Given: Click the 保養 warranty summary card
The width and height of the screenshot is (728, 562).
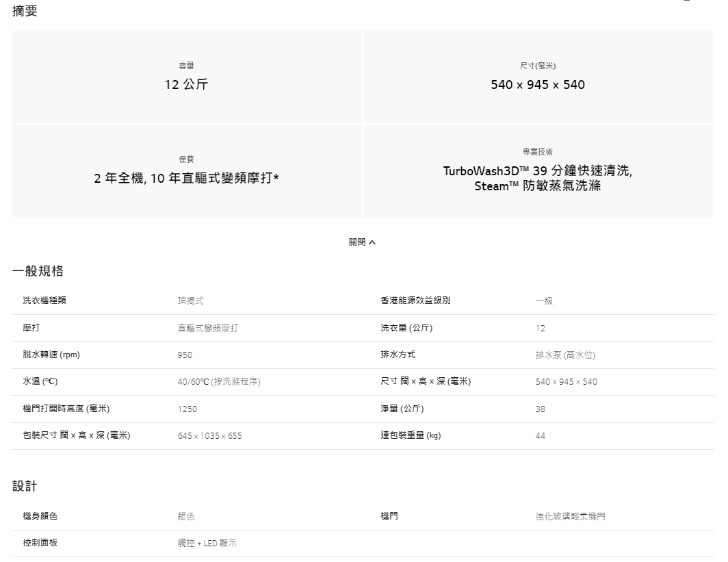Looking at the screenshot, I should 186,171.
